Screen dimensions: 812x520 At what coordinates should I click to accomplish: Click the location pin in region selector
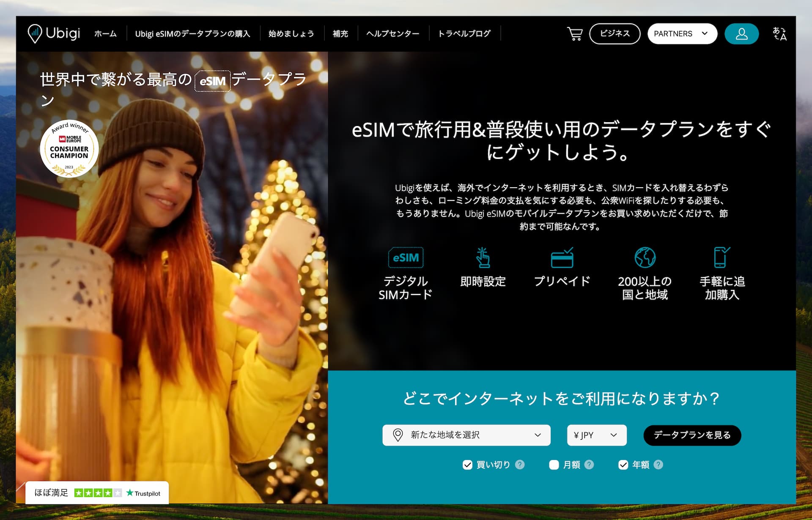tap(398, 435)
